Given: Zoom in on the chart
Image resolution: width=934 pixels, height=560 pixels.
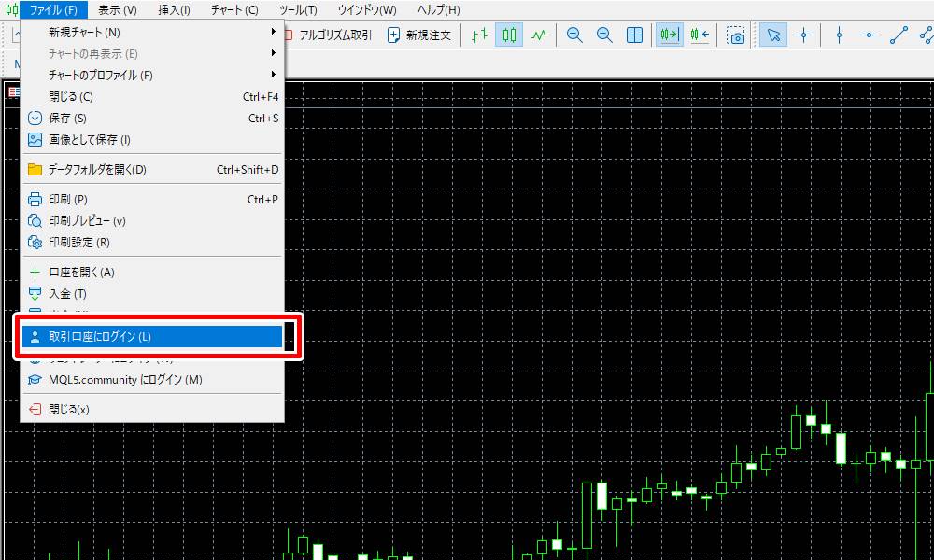Looking at the screenshot, I should pos(574,35).
